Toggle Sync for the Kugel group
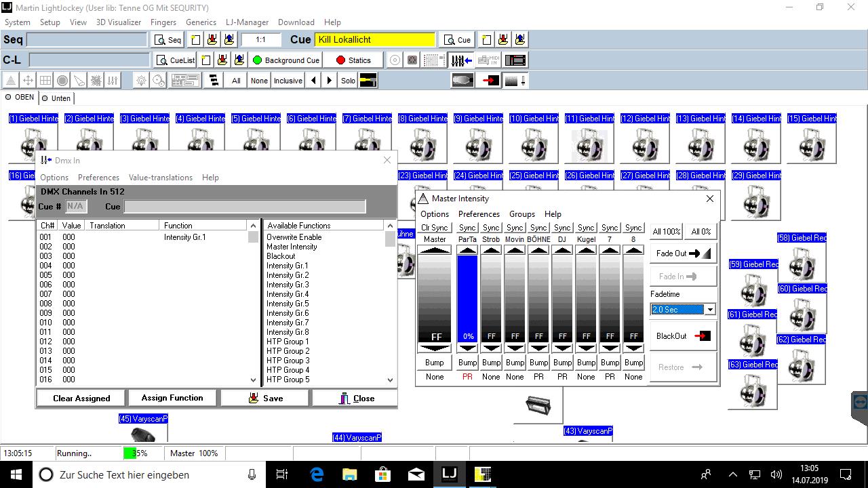The height and width of the screenshot is (488, 868). point(586,228)
